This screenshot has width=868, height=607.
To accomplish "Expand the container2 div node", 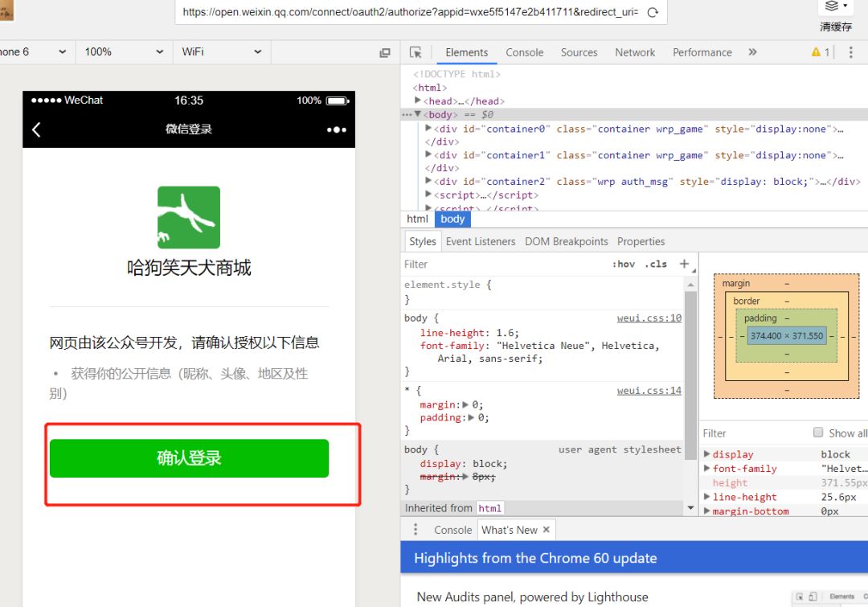I will point(428,181).
